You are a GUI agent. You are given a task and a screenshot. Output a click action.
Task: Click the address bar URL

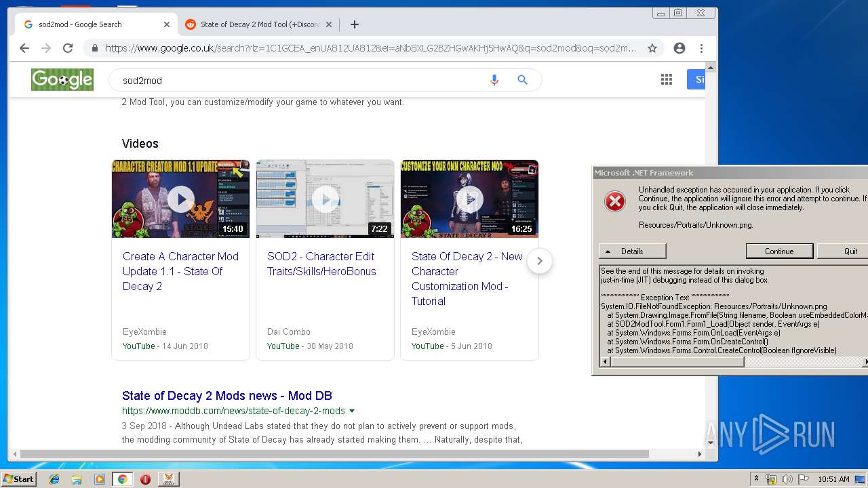pyautogui.click(x=370, y=48)
